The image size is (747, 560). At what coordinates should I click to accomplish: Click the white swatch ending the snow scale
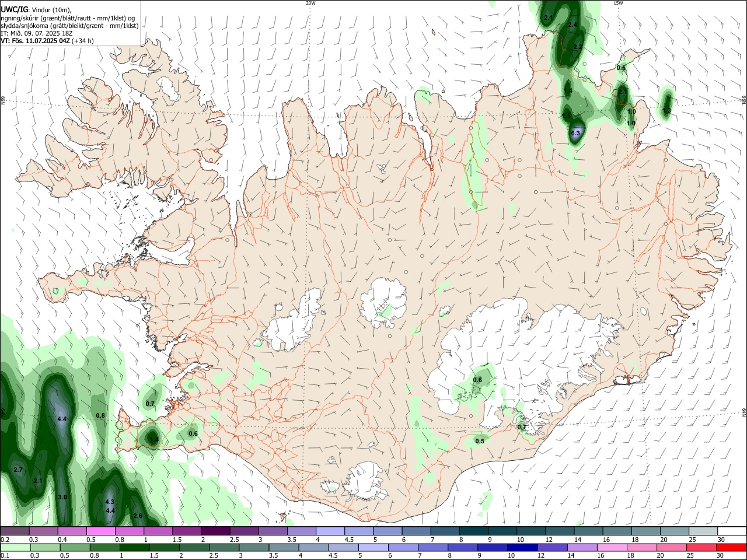tap(732, 531)
